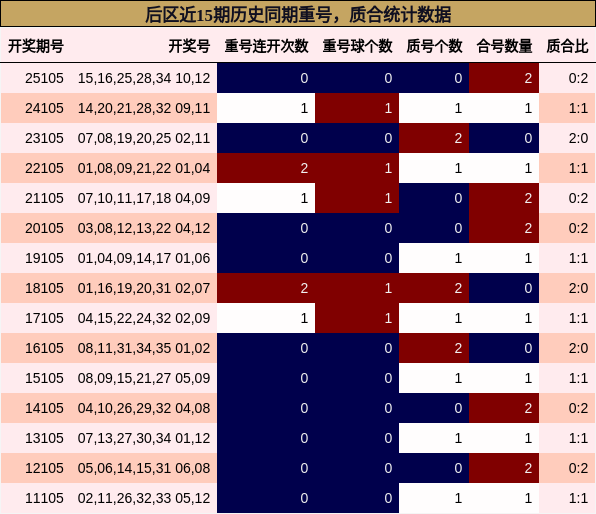Click draw numbers 04,15,22,24,32 02,09
This screenshot has height=514, width=596.
(144, 318)
